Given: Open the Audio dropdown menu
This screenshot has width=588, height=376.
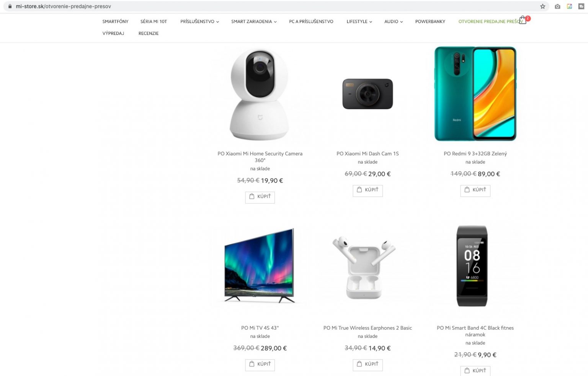Looking at the screenshot, I should [x=394, y=21].
